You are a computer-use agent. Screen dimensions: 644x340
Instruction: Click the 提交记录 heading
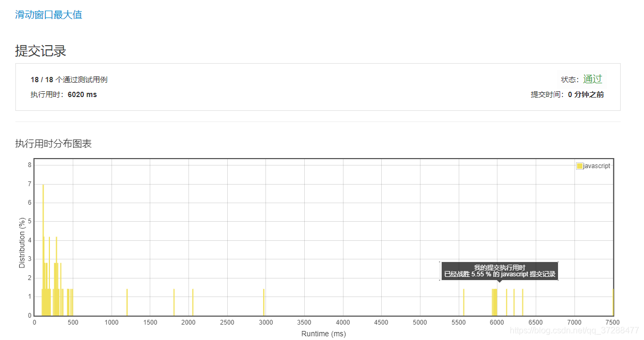[40, 51]
